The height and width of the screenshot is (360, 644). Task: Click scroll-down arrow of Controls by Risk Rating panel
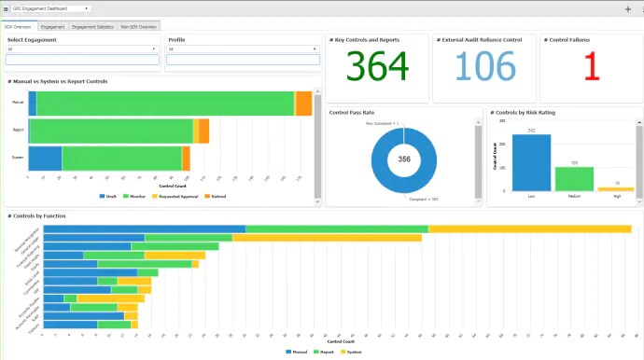tap(639, 201)
